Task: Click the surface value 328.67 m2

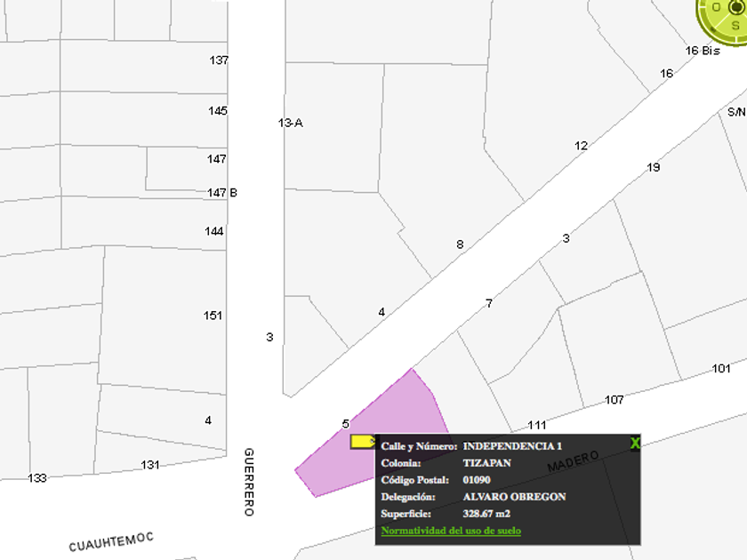Action: 486,514
